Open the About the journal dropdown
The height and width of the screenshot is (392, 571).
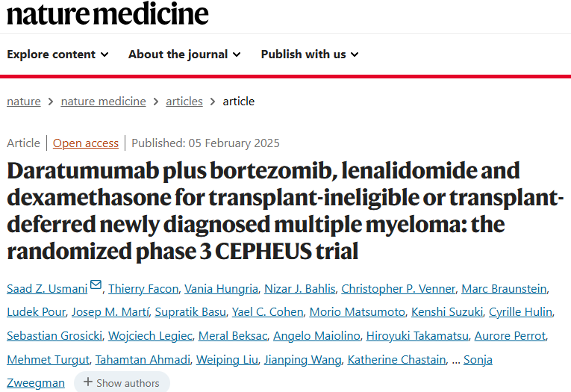point(184,55)
